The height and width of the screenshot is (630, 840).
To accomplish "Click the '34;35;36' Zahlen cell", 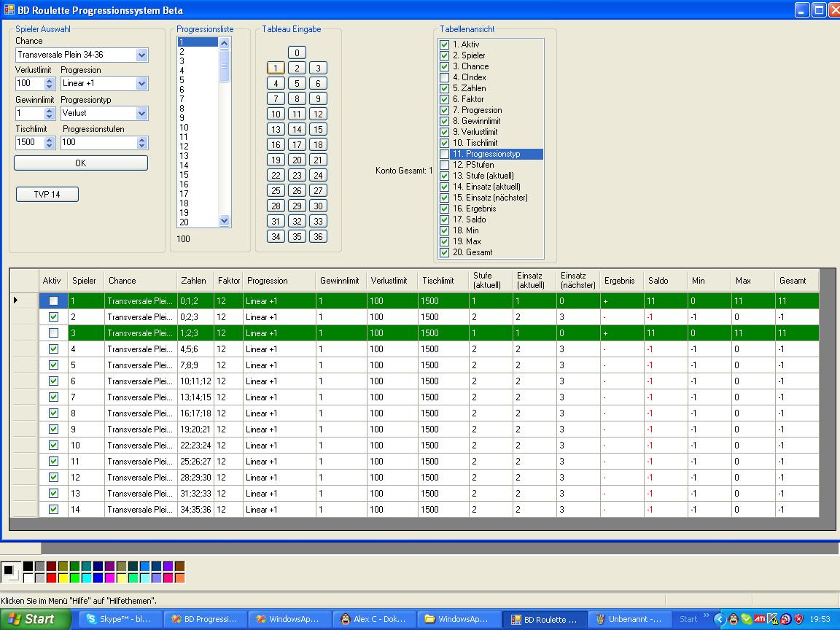I will (195, 510).
